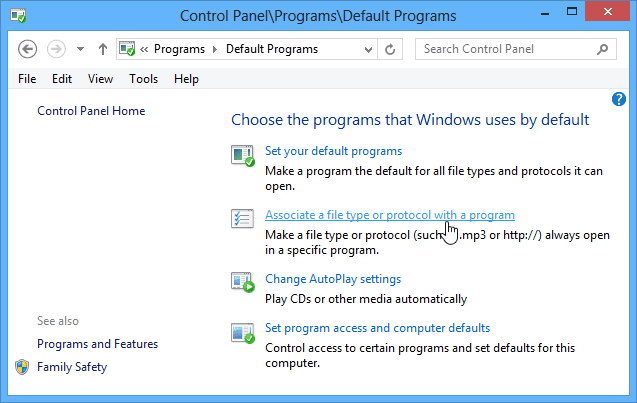Open Associate a file type or protocol link
The width and height of the screenshot is (637, 403).
coord(390,215)
